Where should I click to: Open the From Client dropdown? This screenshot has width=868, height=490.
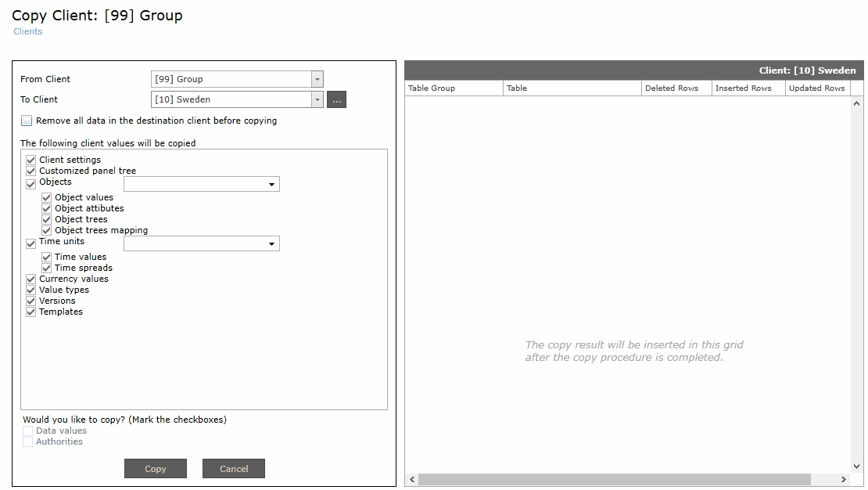click(x=317, y=79)
